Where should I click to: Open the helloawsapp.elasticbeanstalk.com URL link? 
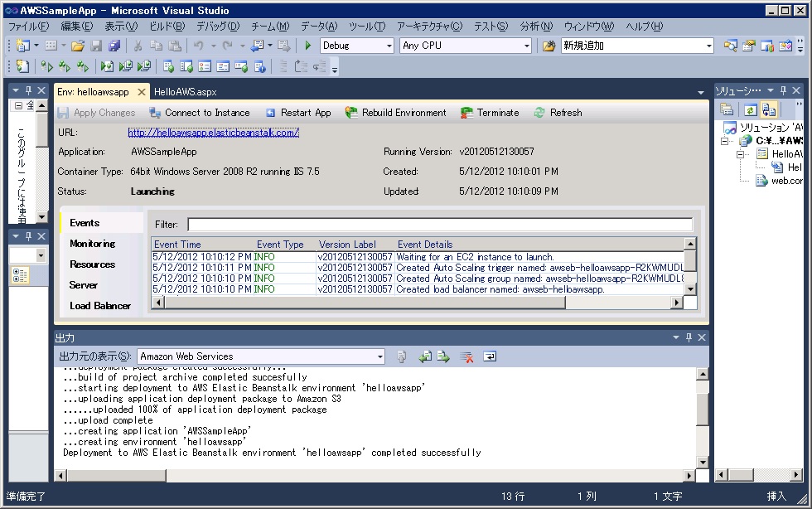[214, 132]
